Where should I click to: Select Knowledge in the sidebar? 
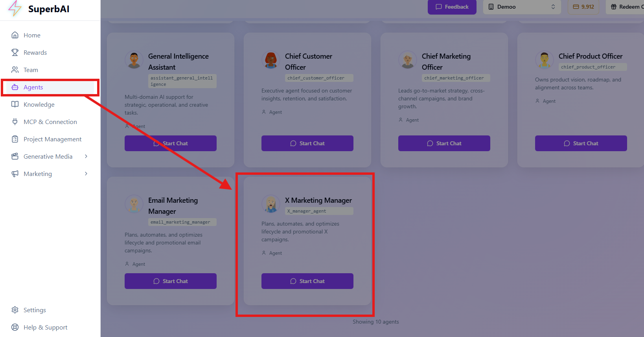click(x=39, y=104)
